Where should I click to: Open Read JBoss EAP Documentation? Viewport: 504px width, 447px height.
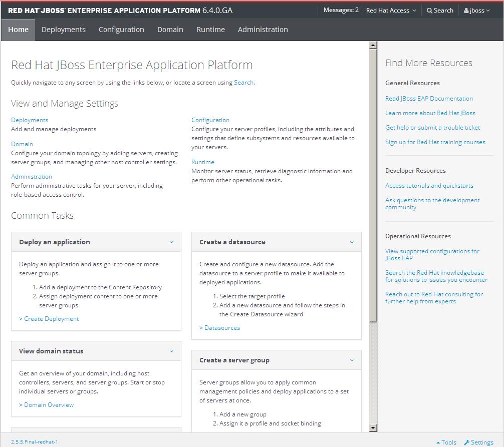(429, 99)
